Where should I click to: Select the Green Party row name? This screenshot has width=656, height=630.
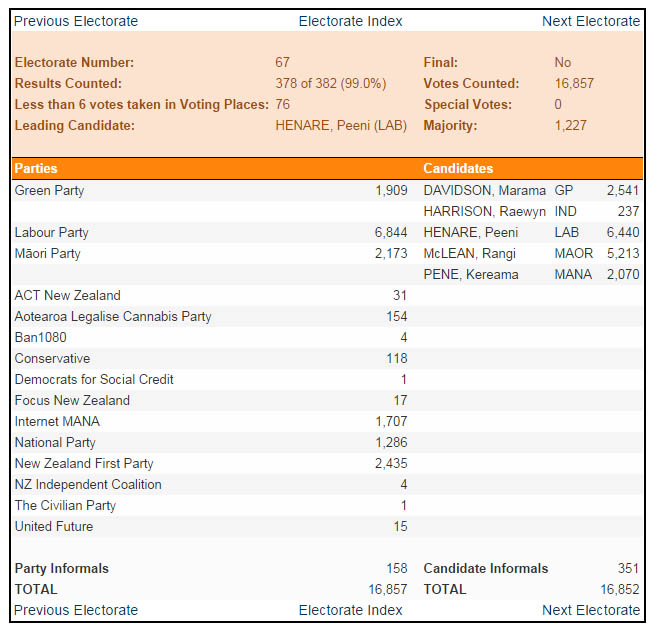click(49, 190)
